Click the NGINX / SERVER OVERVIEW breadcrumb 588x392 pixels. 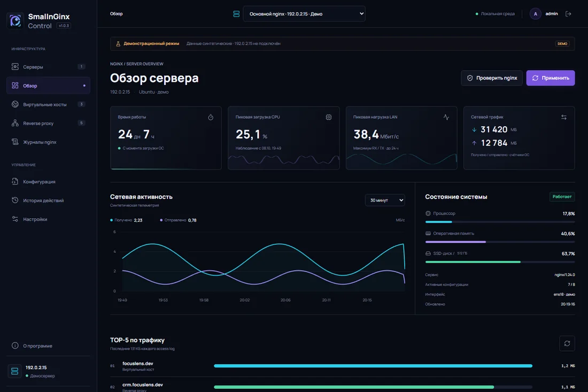(136, 64)
